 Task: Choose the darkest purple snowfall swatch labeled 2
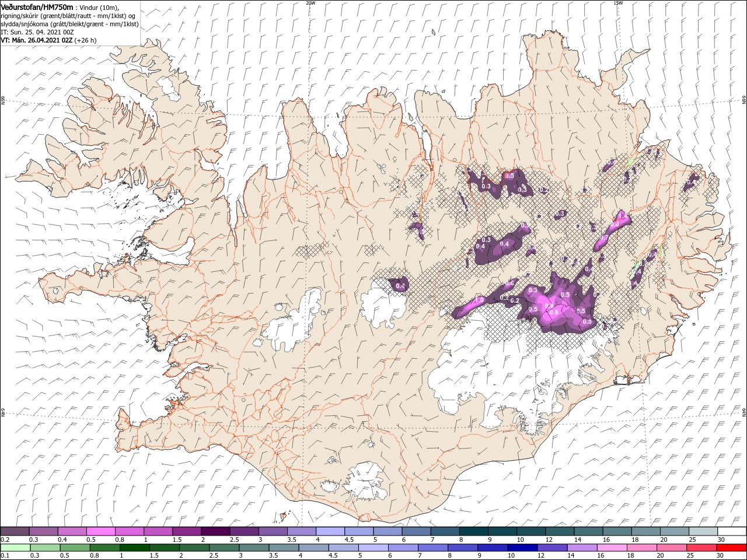coord(215,531)
